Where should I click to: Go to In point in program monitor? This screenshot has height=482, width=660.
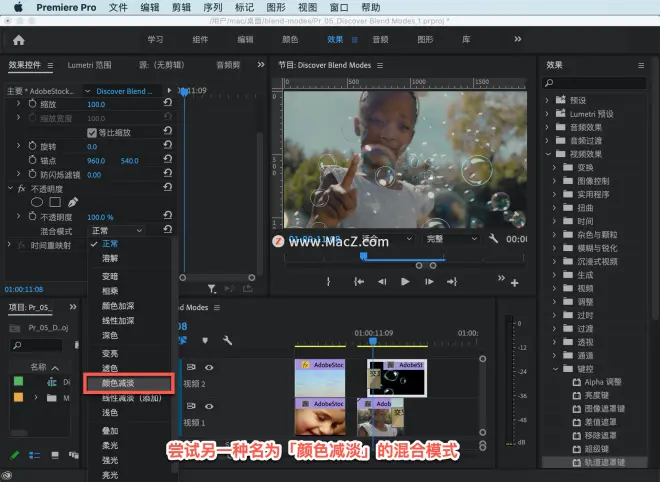pos(359,282)
